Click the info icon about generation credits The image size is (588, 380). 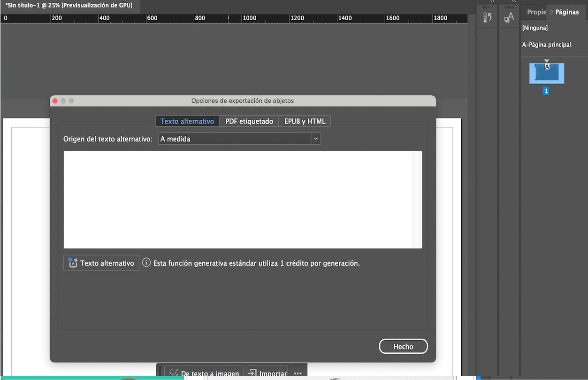146,263
